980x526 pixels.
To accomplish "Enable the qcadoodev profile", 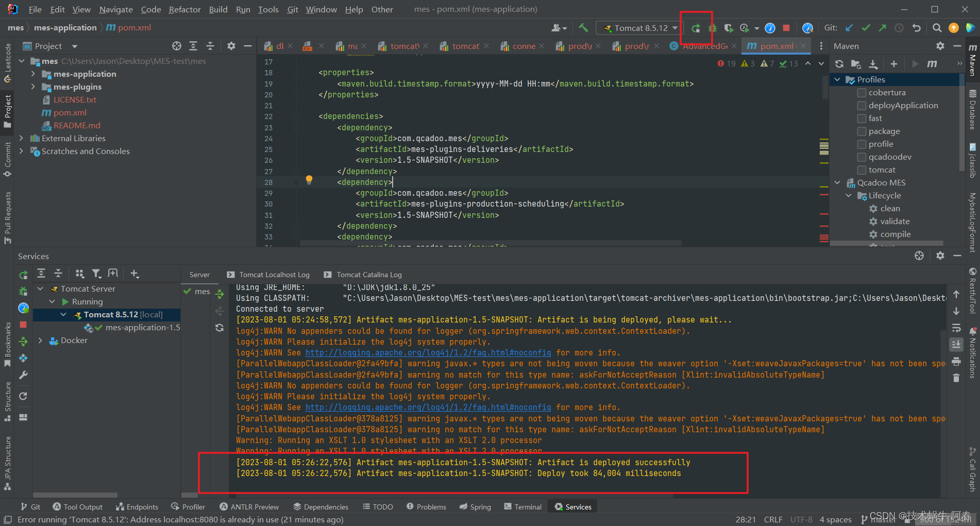I will (861, 157).
